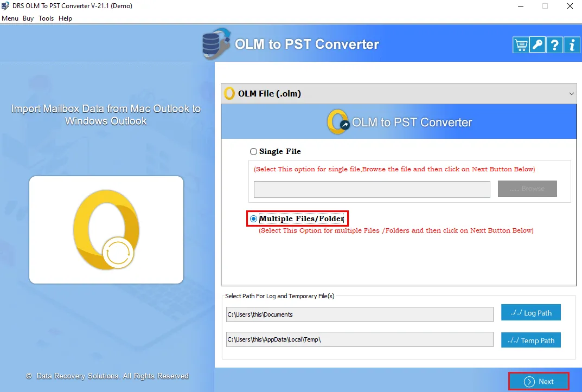Close the converter window
582x392 pixels.
570,6
